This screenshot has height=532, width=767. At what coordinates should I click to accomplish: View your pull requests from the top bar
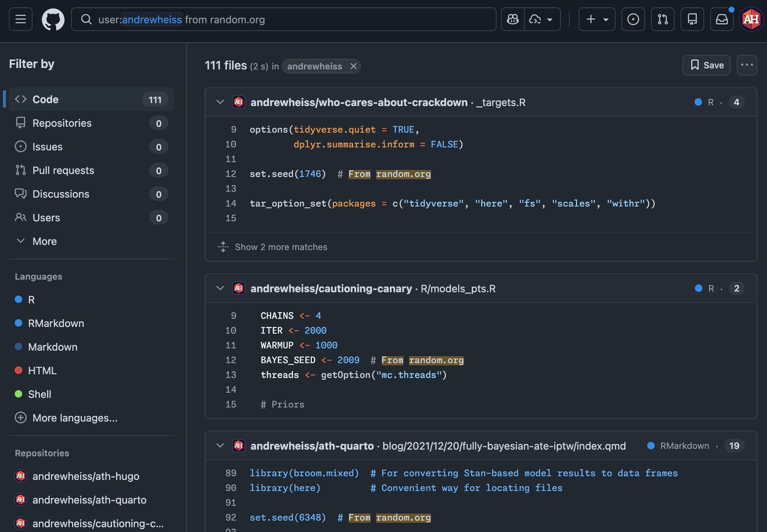pyautogui.click(x=662, y=19)
